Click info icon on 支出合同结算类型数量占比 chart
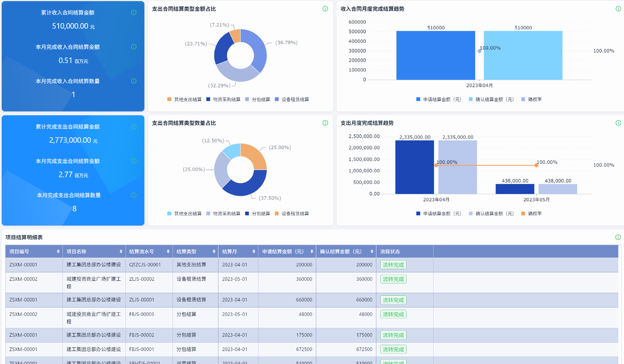 pyautogui.click(x=325, y=123)
